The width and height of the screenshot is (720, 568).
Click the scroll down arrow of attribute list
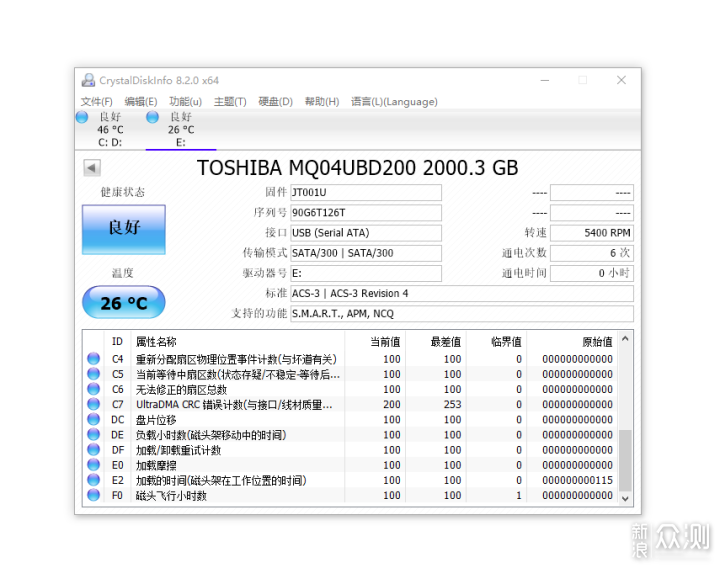[x=625, y=498]
